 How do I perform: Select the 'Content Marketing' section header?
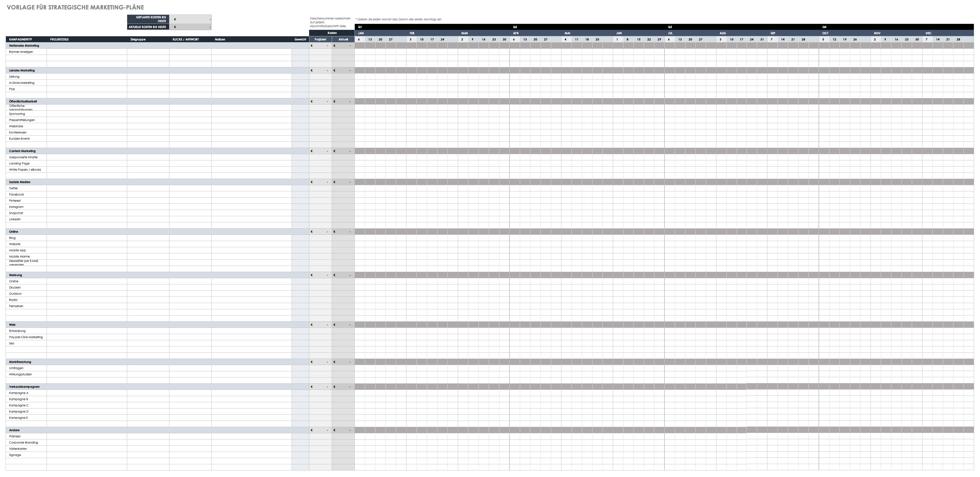tap(157, 151)
